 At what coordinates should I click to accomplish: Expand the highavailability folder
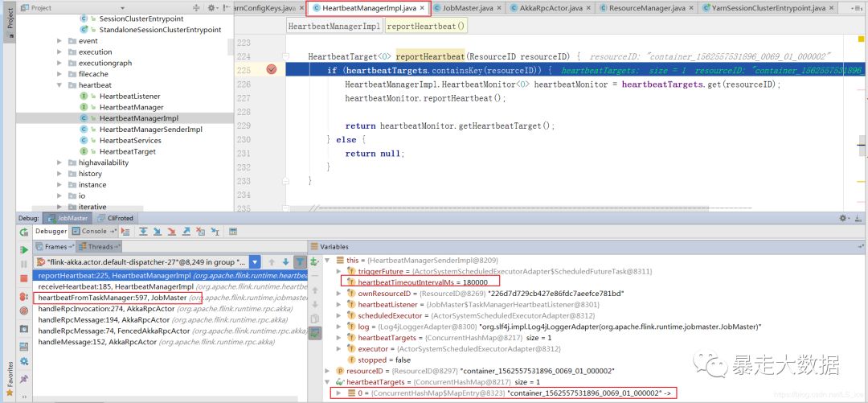coord(59,163)
